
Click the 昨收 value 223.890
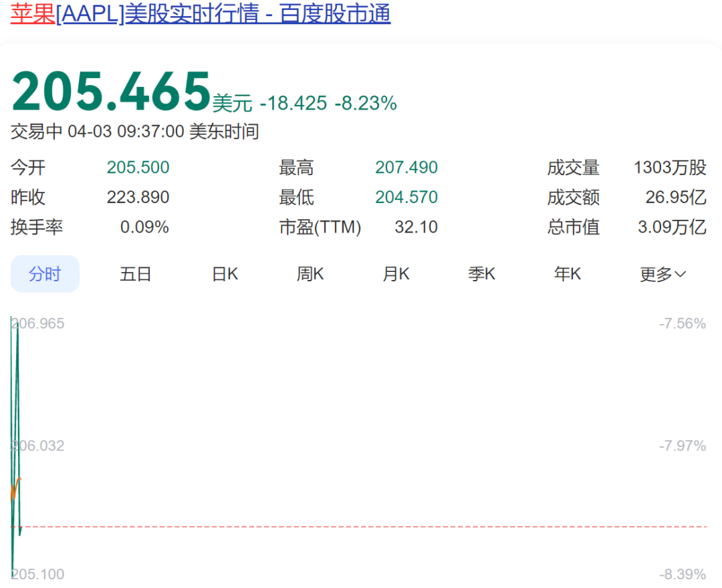138,197
